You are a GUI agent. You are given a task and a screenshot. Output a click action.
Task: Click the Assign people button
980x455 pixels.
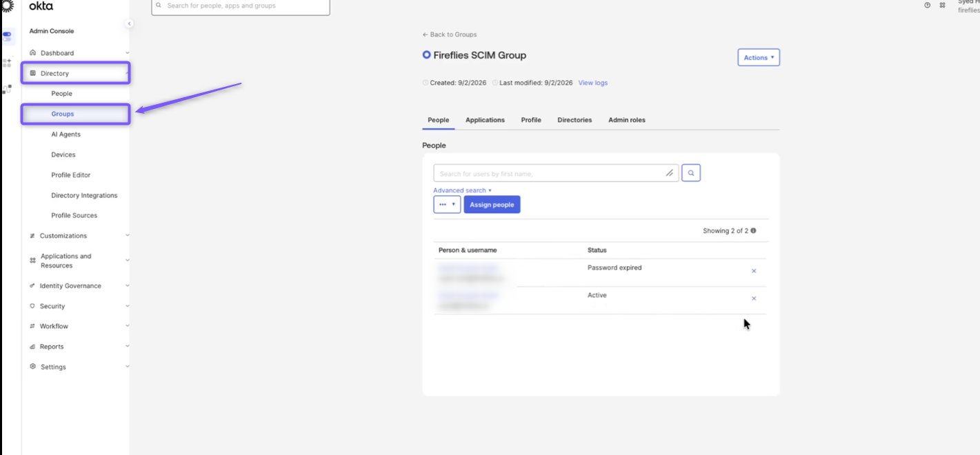(492, 205)
